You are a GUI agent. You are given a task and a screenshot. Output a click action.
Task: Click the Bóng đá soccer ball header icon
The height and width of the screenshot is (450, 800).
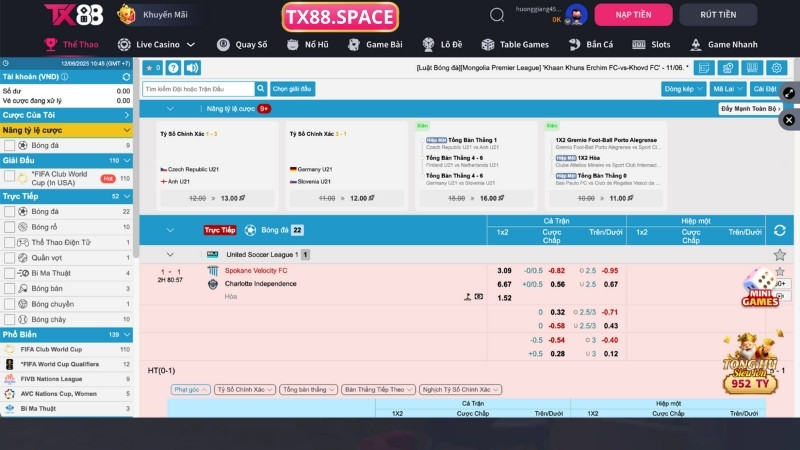[250, 230]
